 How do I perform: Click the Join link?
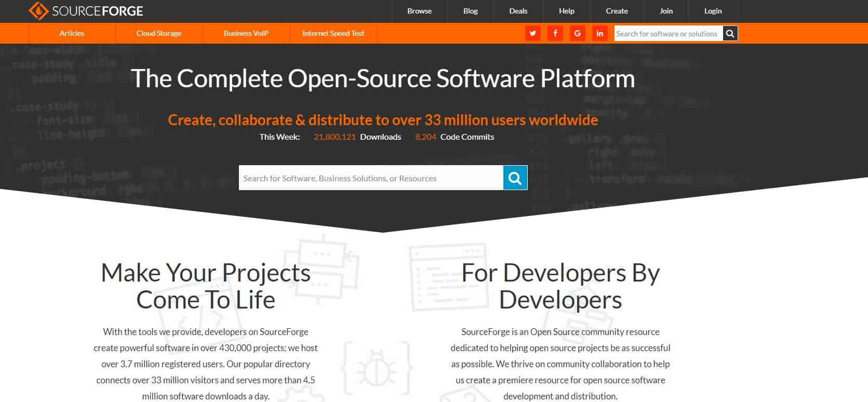tap(666, 11)
